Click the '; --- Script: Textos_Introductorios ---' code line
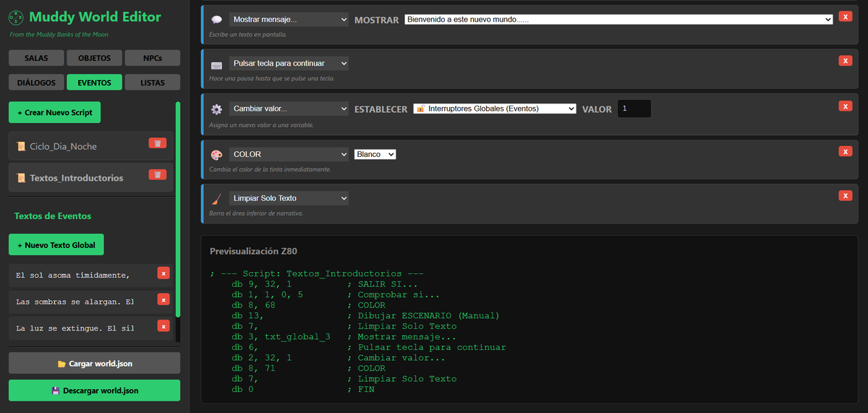Viewport: 868px width, 413px height. [x=316, y=274]
